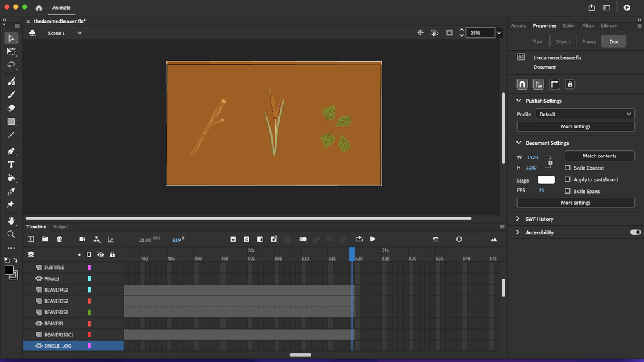Expand the Accessibility section
Image resolution: width=644 pixels, height=362 pixels.
click(518, 232)
